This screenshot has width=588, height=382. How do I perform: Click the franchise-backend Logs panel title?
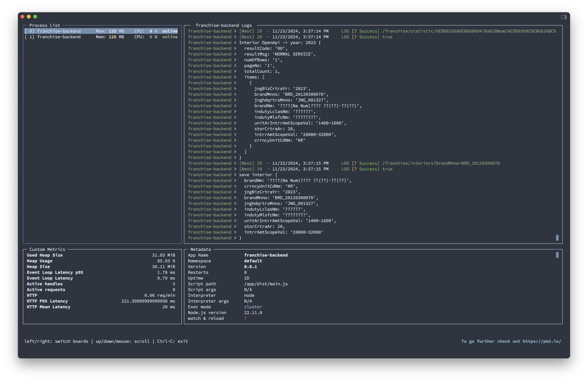click(224, 25)
